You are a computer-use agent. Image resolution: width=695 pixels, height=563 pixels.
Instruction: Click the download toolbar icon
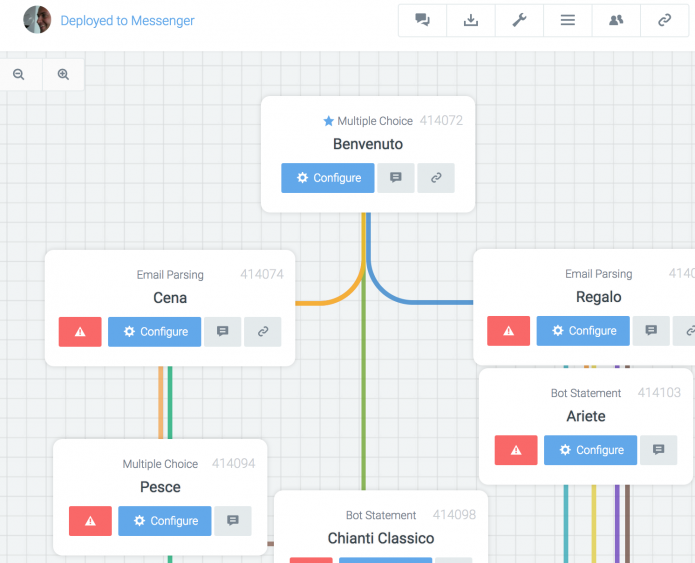(x=471, y=20)
